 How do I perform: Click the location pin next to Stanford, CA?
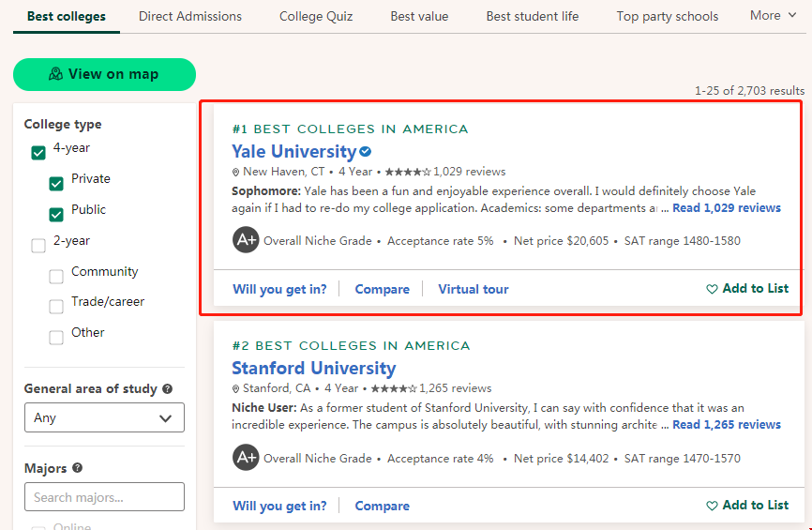pos(235,388)
